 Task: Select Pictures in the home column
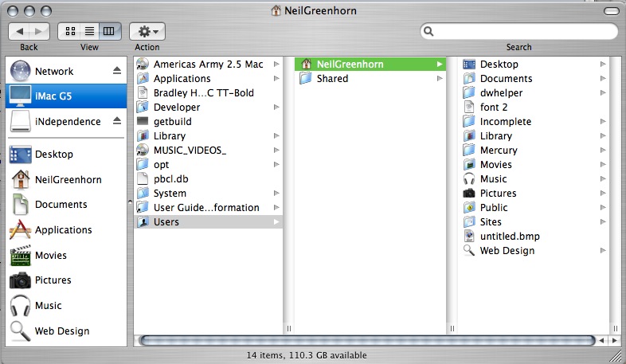pos(534,194)
